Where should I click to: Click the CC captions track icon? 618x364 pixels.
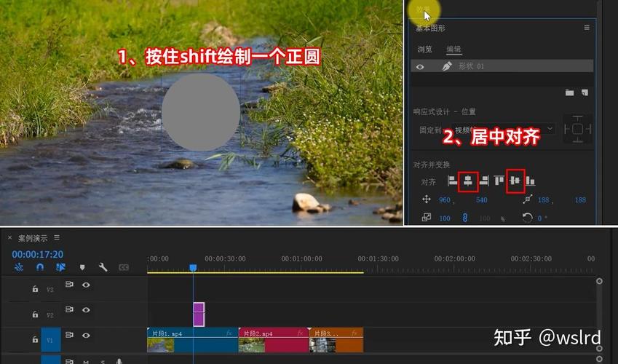(x=124, y=267)
